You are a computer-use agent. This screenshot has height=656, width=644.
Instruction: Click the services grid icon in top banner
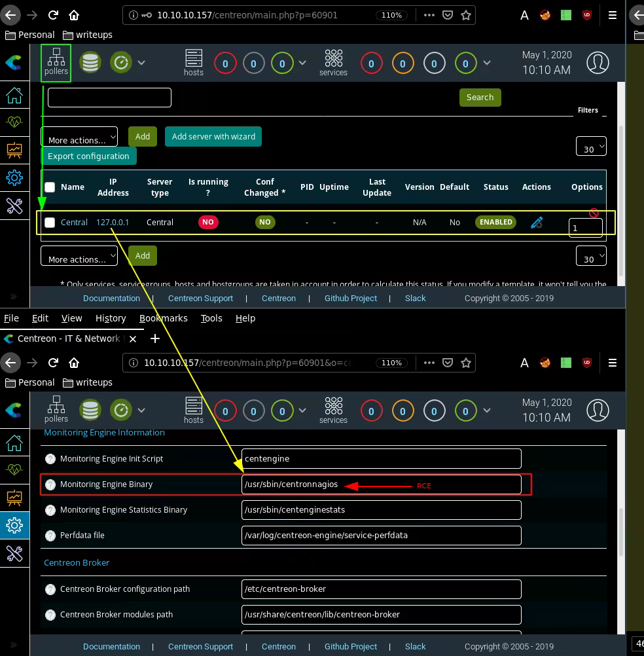pos(333,63)
